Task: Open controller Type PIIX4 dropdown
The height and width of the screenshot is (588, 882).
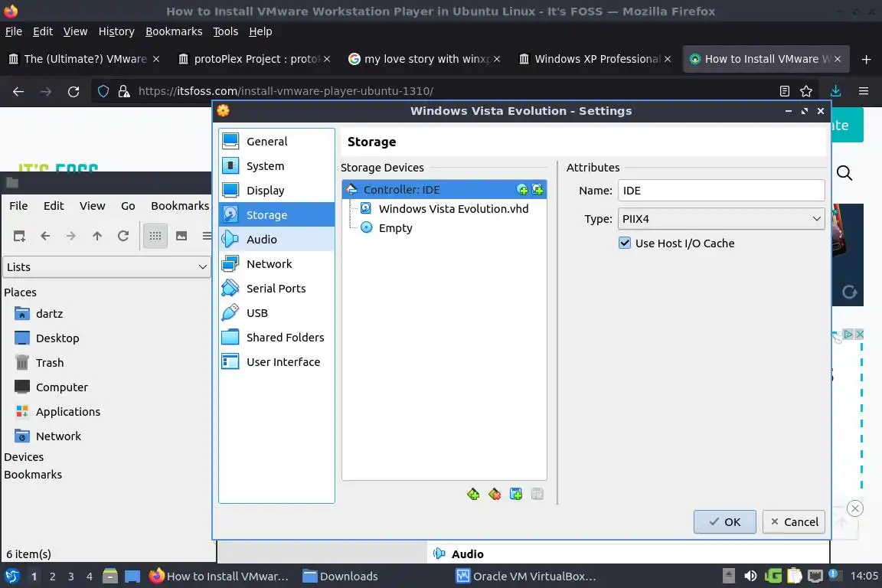Action: click(x=721, y=219)
